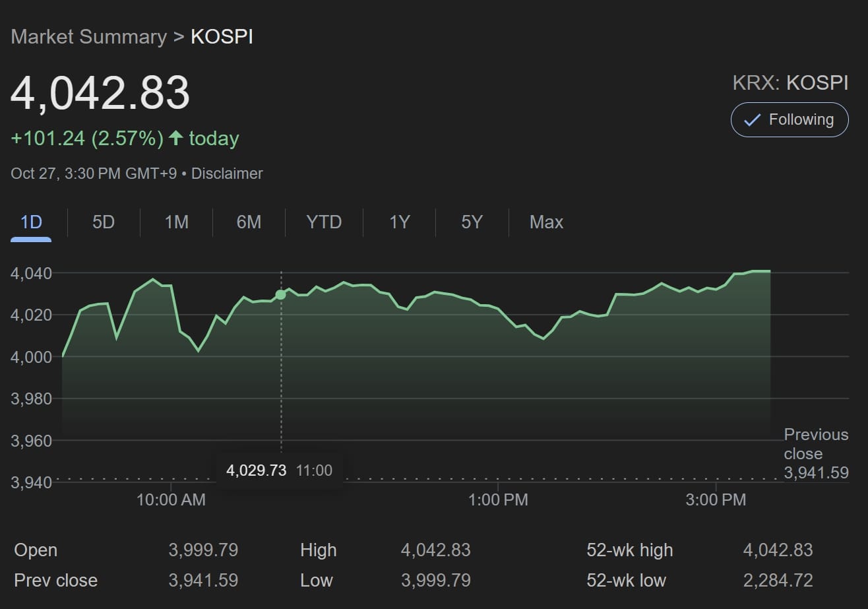Select the highlighted data point marker on the chart

click(280, 294)
